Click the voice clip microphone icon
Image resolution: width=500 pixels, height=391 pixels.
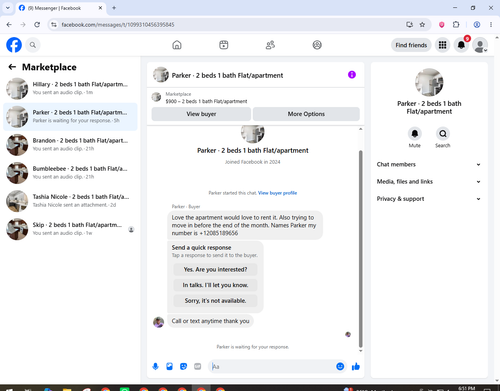pos(155,367)
